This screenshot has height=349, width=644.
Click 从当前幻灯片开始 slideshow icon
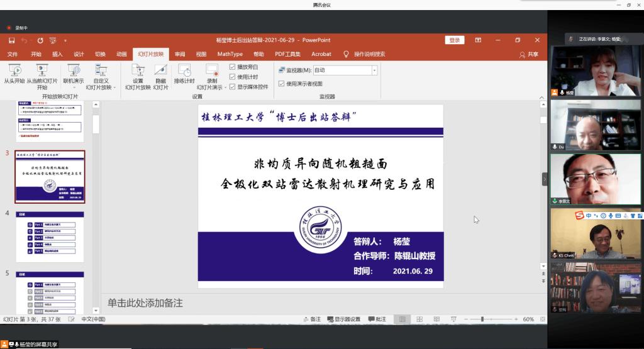coord(42,70)
